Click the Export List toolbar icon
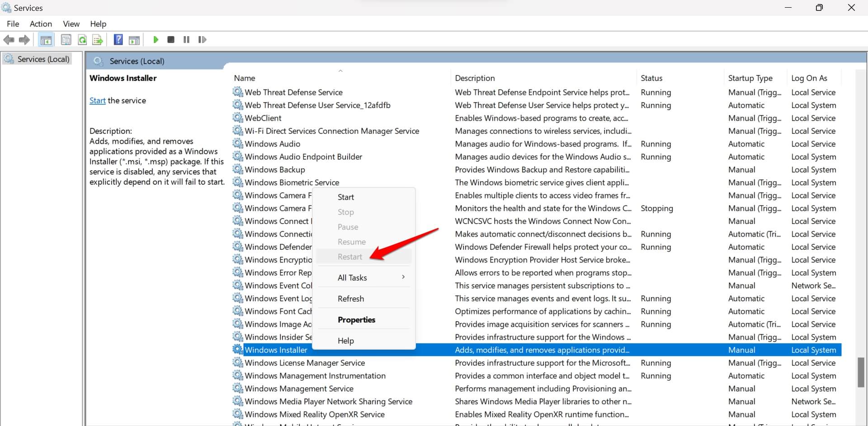This screenshot has height=426, width=868. point(98,40)
